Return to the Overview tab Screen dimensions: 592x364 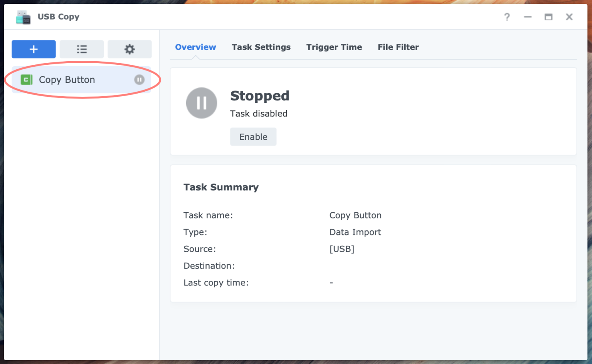(195, 47)
